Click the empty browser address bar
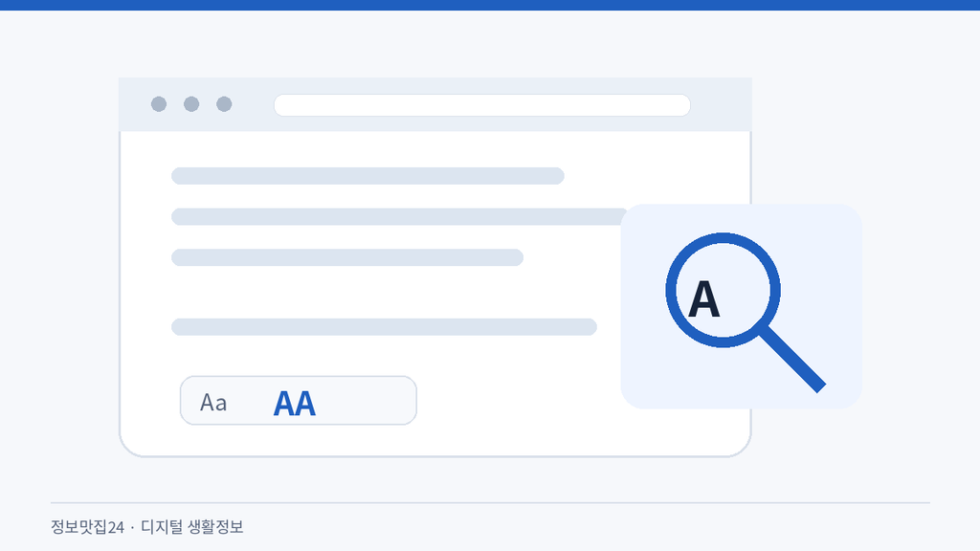Image resolution: width=980 pixels, height=551 pixels. pos(482,105)
